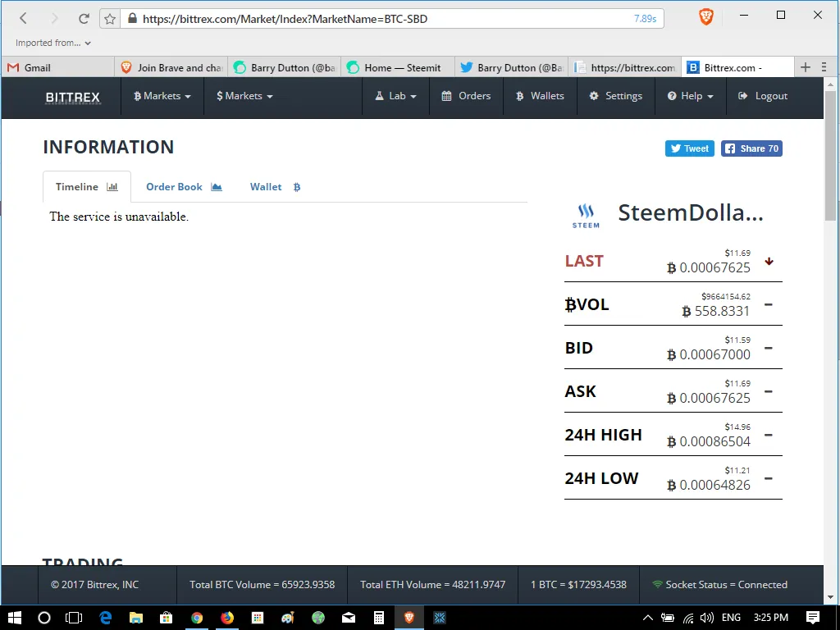Open the Orders page
The height and width of the screenshot is (630, 840).
467,96
